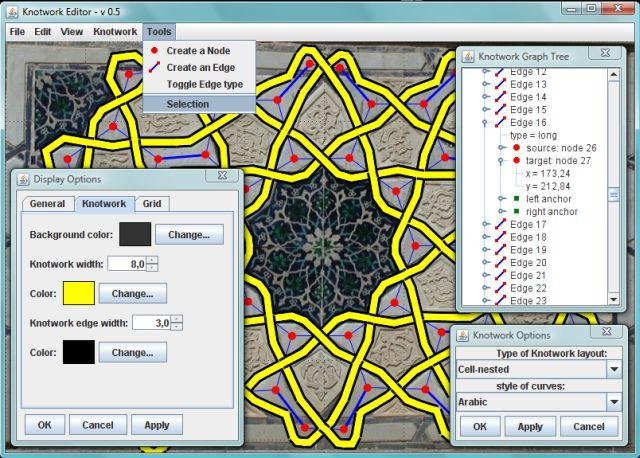This screenshot has width=640, height=458.
Task: Select Create a Node red dot icon
Action: pos(154,51)
